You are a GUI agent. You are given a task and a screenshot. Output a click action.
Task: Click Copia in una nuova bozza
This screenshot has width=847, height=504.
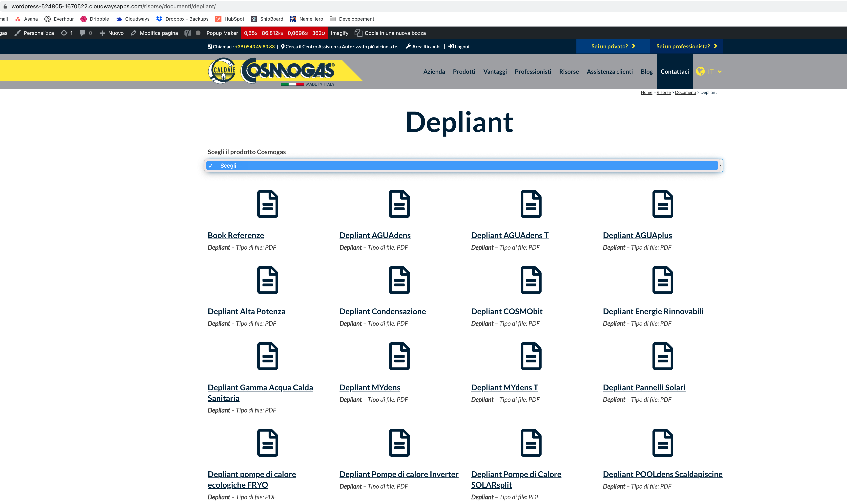pos(390,33)
